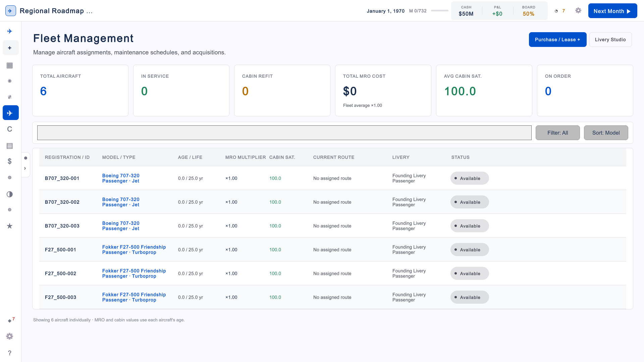644x362 pixels.
Task: Click the CASH $50M indicator
Action: 466,11
